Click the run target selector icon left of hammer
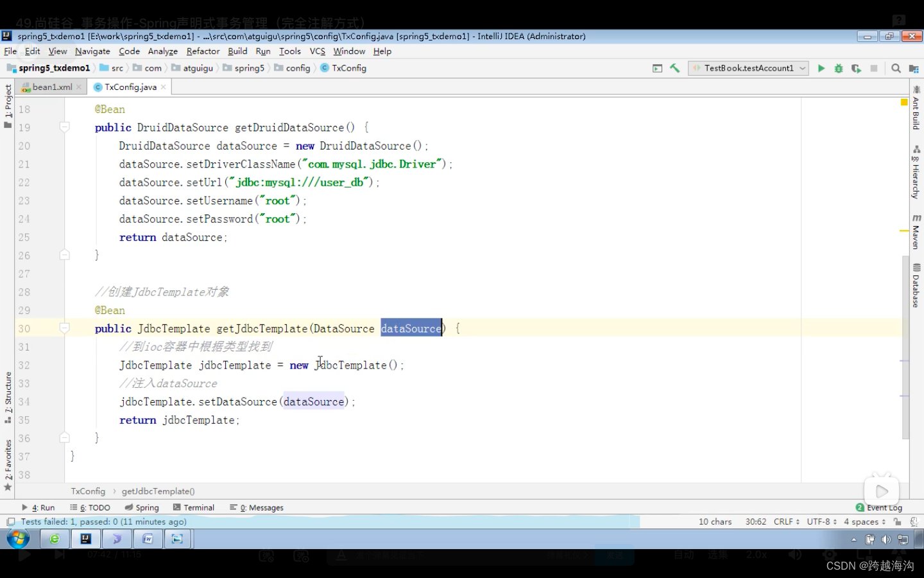924x578 pixels. 657,68
